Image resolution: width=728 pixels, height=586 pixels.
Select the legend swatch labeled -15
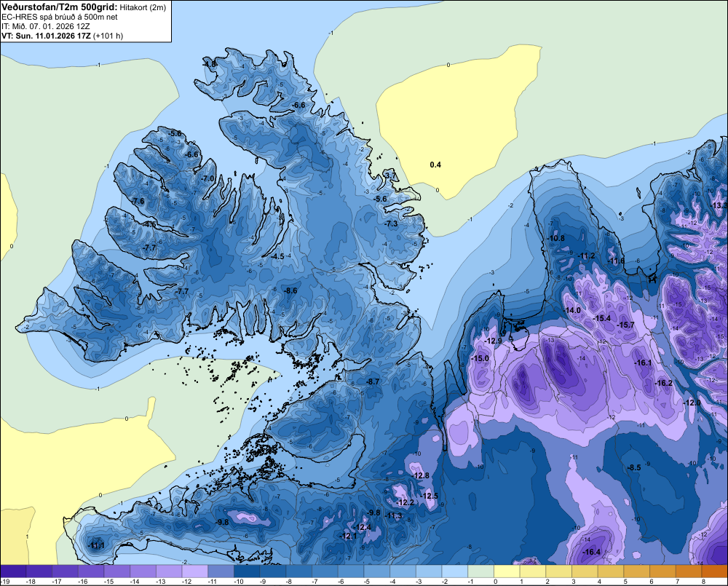click(x=117, y=571)
